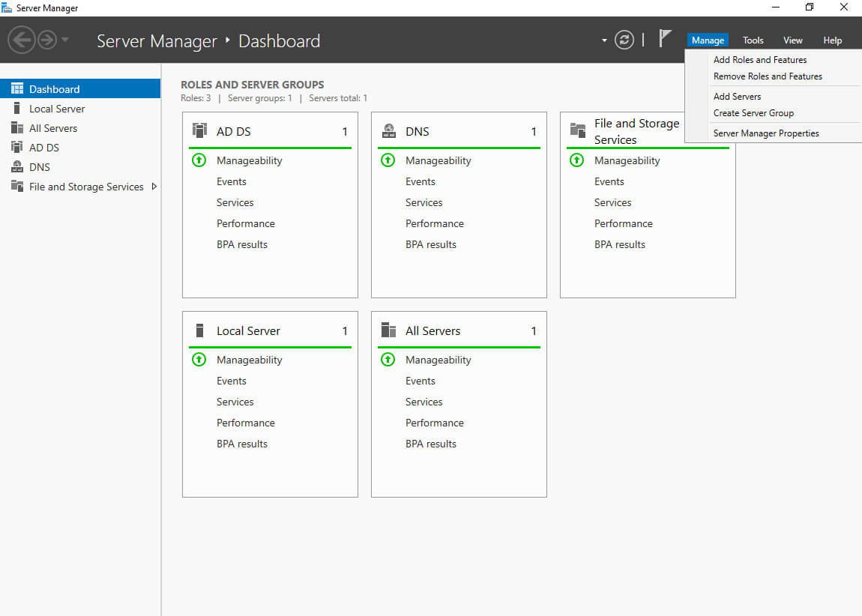This screenshot has height=616, width=862.
Task: Open the notifications flag
Action: [x=665, y=38]
